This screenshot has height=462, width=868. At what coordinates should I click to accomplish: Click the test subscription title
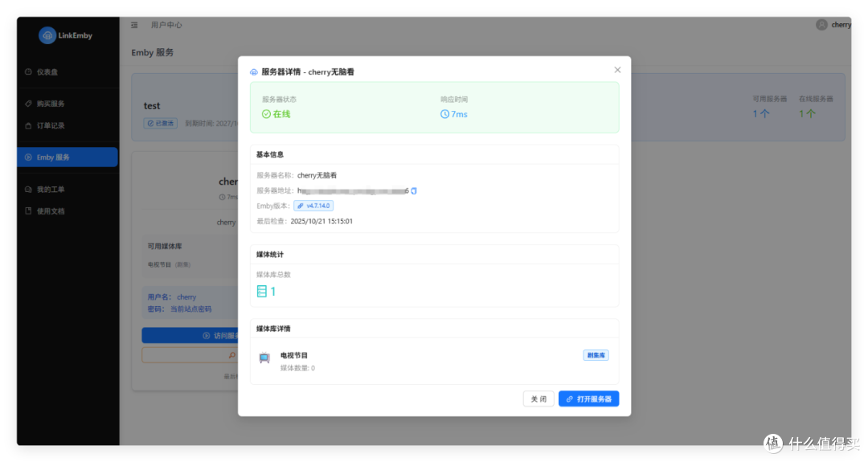(x=152, y=106)
